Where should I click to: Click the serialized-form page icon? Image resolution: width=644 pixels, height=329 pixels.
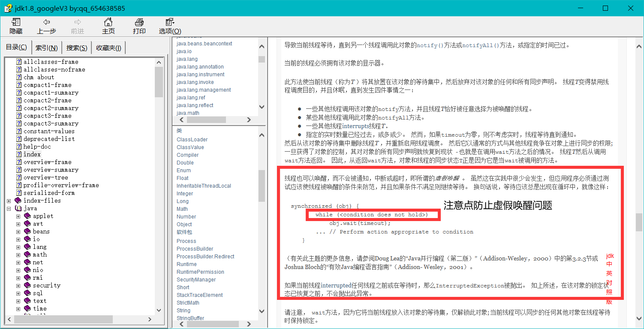(x=19, y=193)
